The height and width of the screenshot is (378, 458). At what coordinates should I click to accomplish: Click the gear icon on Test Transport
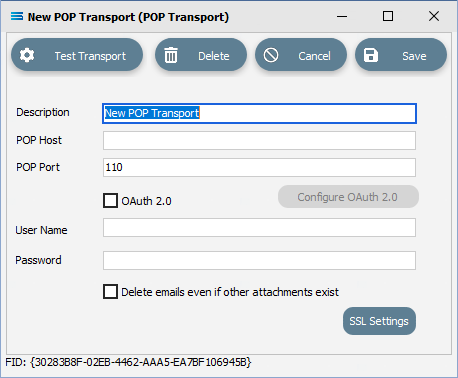(x=27, y=55)
